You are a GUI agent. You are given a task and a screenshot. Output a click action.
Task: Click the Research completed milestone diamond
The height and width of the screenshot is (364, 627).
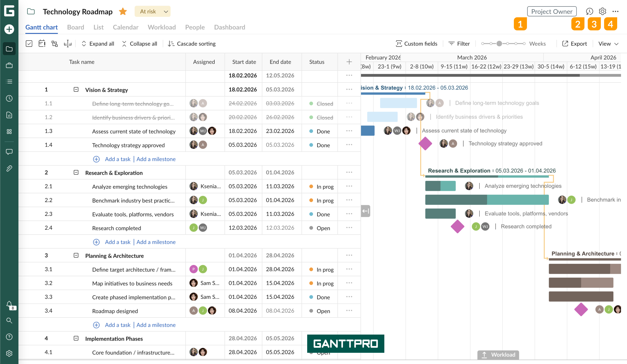[x=458, y=226]
